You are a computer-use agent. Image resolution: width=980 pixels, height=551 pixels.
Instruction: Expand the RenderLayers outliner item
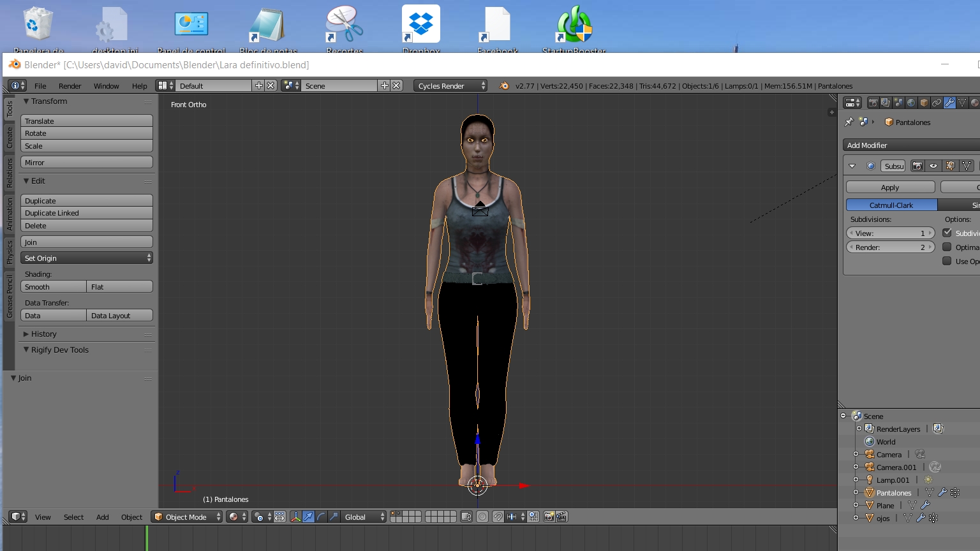(x=859, y=429)
